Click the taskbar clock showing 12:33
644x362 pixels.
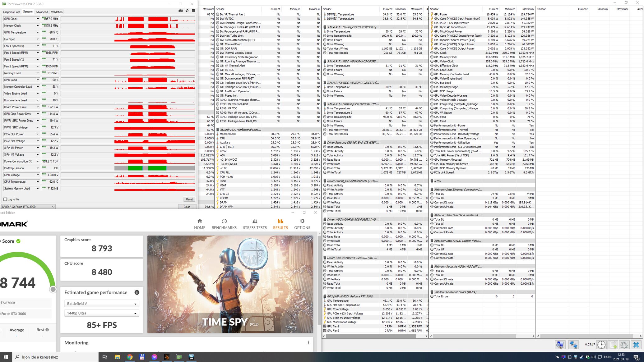click(621, 357)
